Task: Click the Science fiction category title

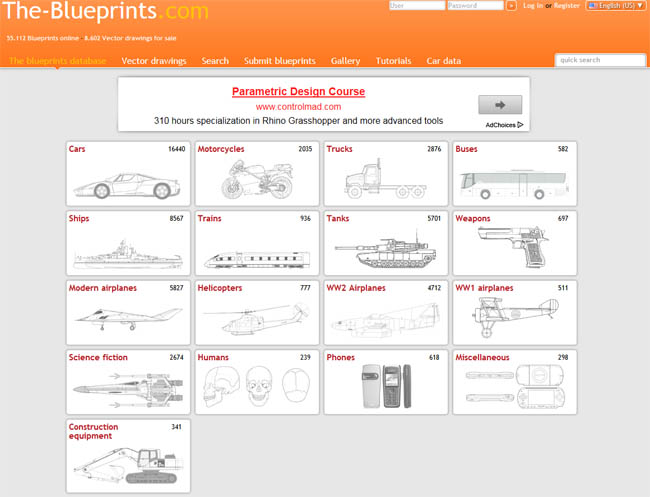Action: (98, 357)
